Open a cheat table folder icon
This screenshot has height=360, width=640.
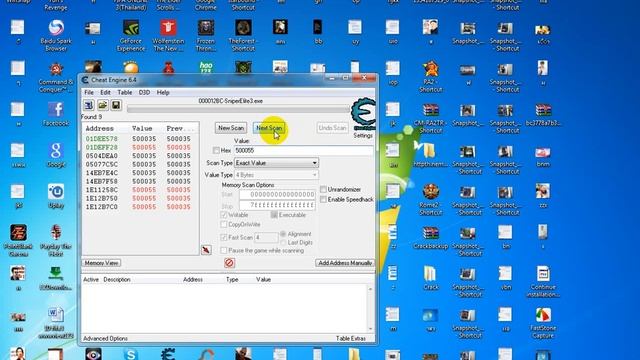point(102,105)
